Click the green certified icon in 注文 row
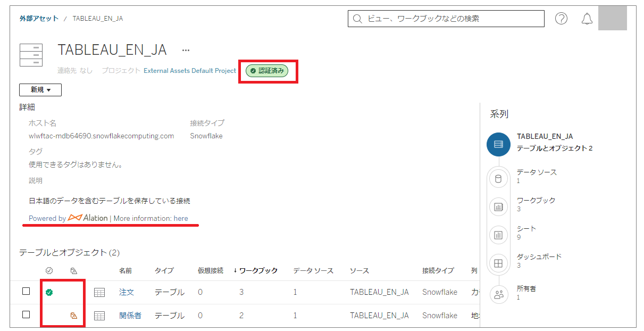The width and height of the screenshot is (644, 331). coord(49,292)
